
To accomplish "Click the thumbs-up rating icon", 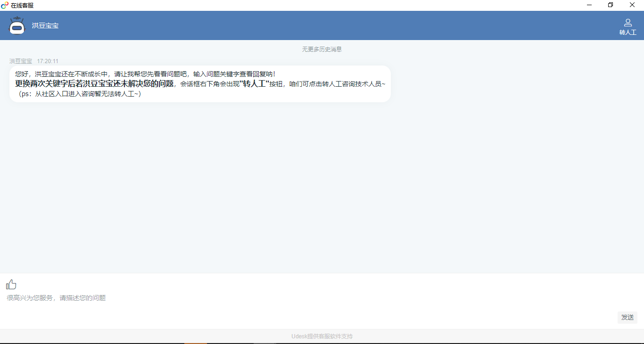I will tap(11, 284).
